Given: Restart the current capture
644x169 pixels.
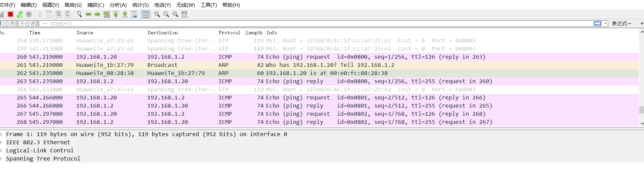Looking at the screenshot, I should click(20, 14).
